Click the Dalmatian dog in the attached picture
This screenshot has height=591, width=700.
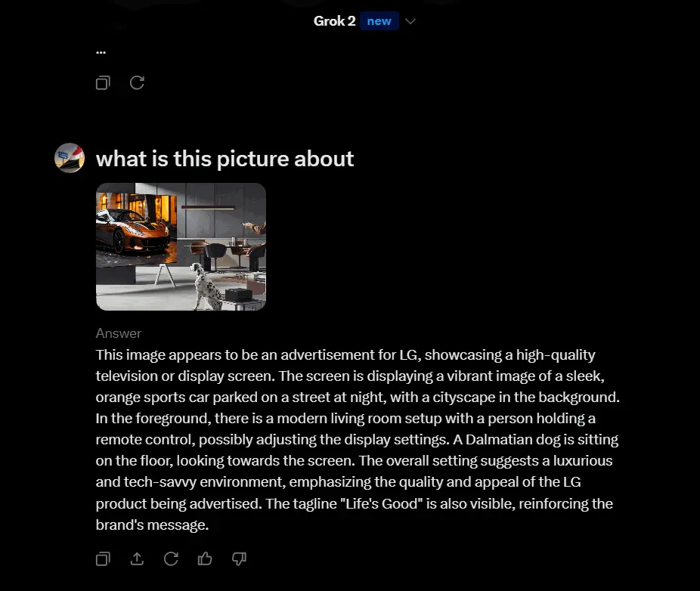[206, 286]
